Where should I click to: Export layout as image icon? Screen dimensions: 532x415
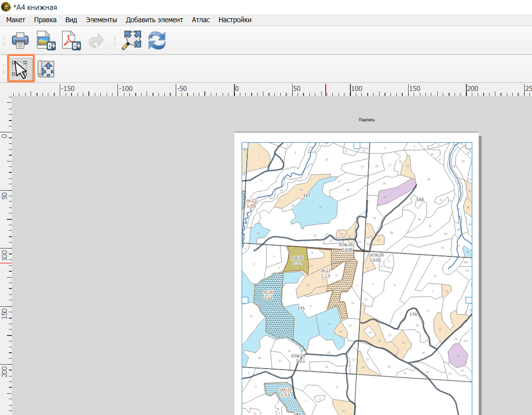click(46, 41)
